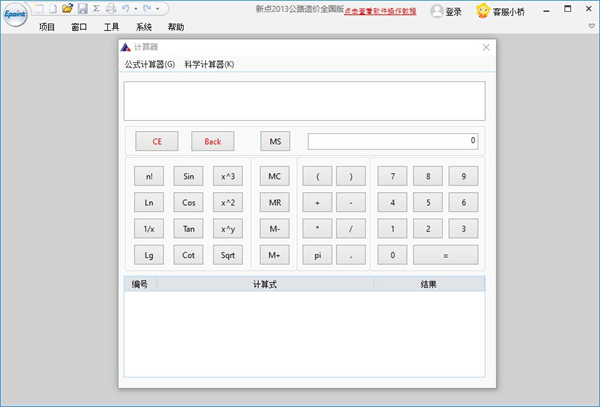The width and height of the screenshot is (600, 407).
Task: Click the 编号 column header
Action: click(140, 284)
